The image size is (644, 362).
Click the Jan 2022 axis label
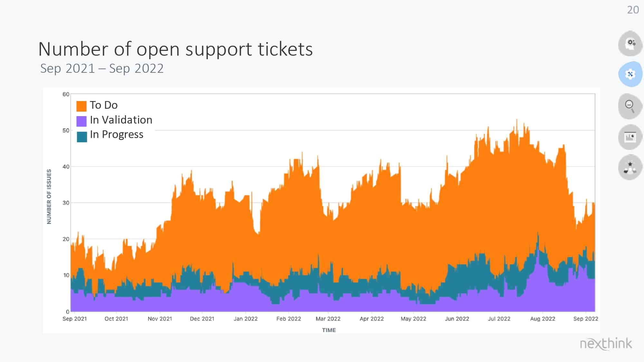tap(246, 319)
